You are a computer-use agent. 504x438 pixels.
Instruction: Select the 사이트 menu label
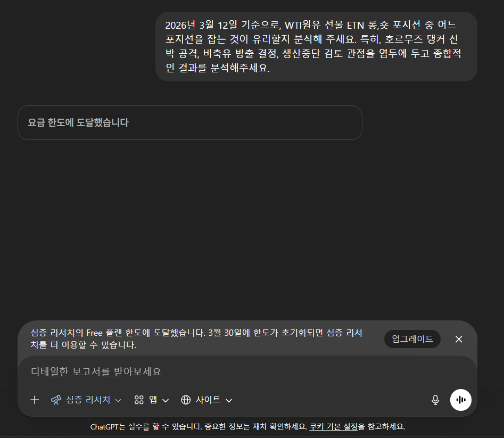[208, 400]
